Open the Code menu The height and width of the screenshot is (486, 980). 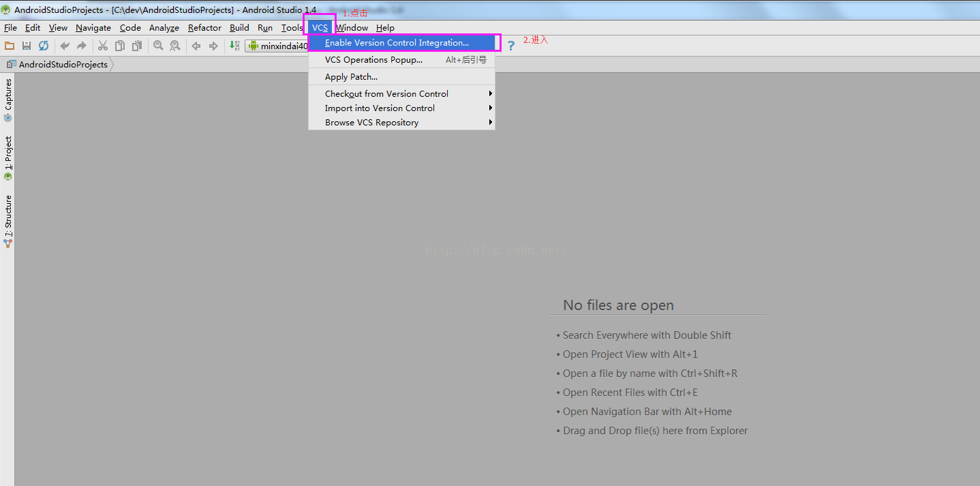(x=130, y=28)
